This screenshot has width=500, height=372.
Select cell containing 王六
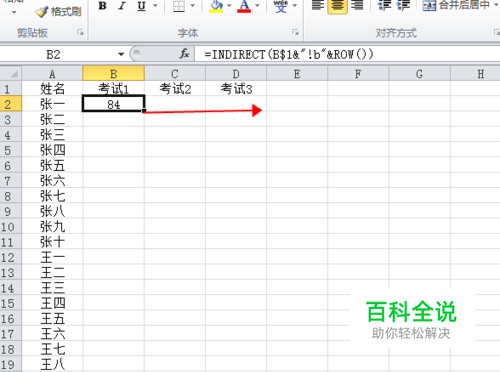click(x=52, y=334)
